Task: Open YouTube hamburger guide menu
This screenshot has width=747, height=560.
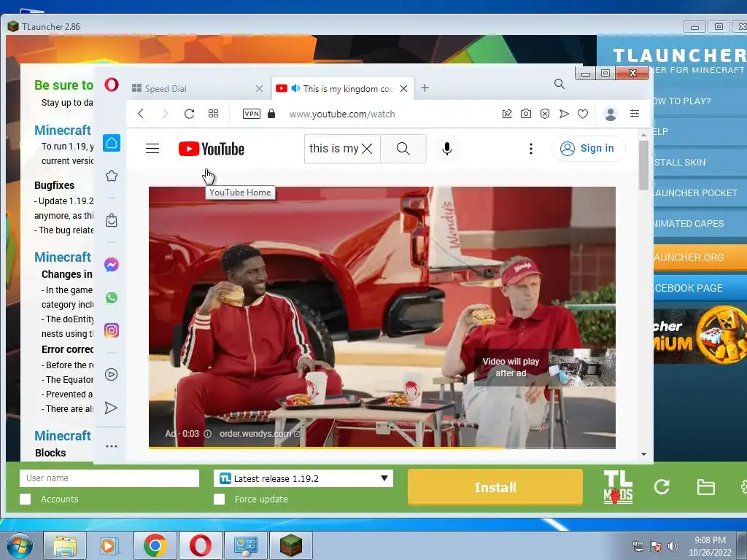Action: [x=152, y=149]
